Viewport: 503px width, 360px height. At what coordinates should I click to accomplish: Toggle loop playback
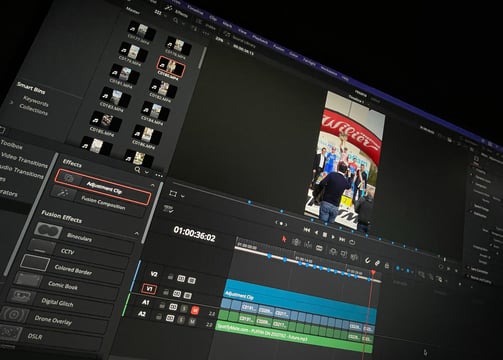(352, 242)
